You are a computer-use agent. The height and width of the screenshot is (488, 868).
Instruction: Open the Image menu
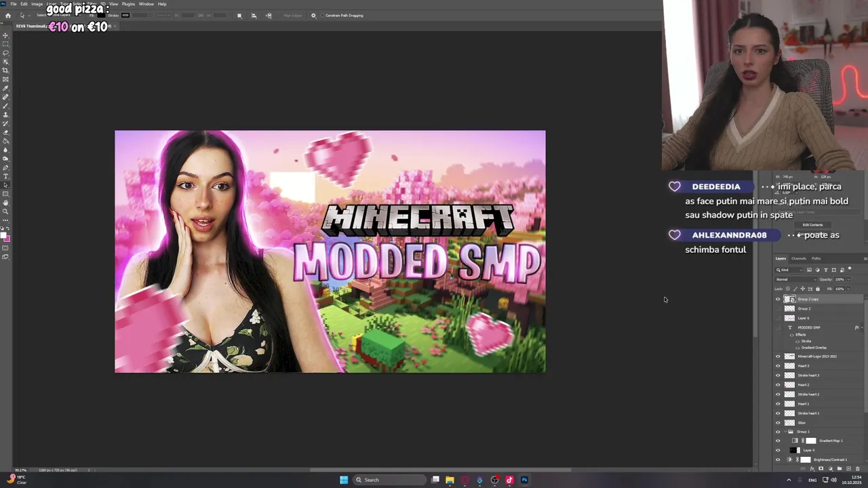click(37, 4)
